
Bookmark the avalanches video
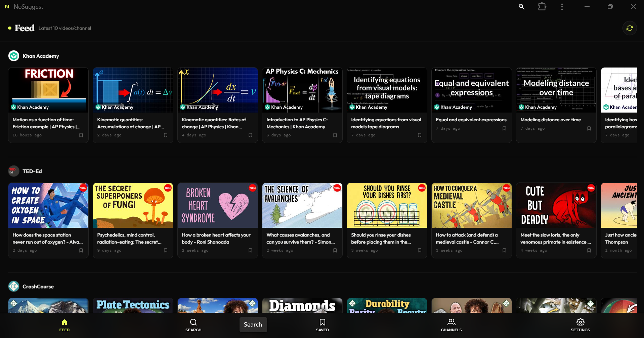[335, 250]
